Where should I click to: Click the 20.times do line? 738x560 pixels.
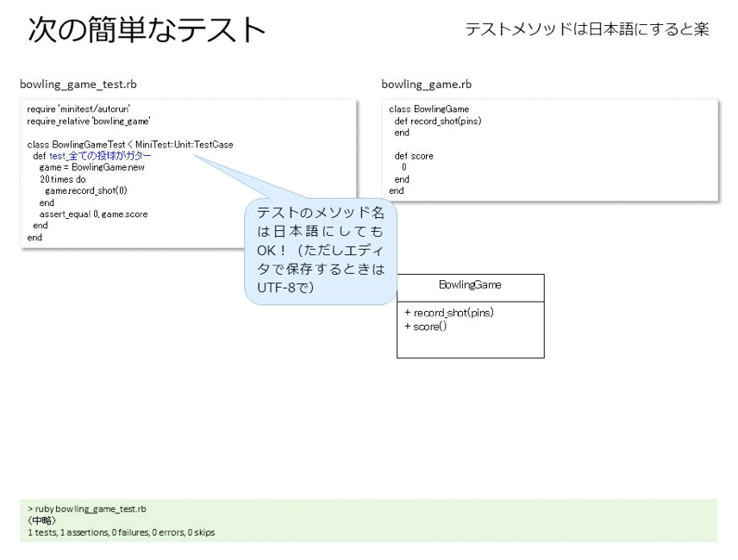click(x=63, y=179)
